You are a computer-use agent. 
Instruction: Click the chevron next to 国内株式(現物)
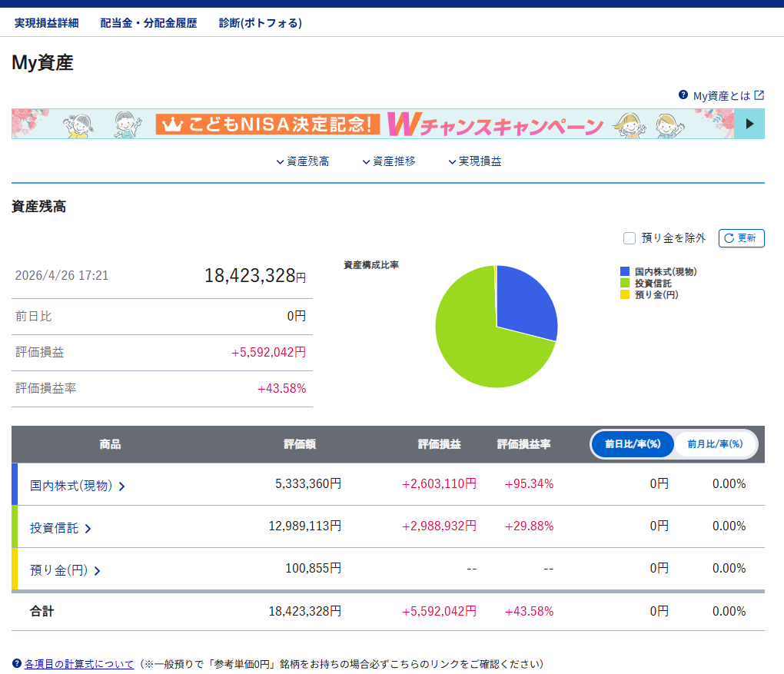coord(122,486)
